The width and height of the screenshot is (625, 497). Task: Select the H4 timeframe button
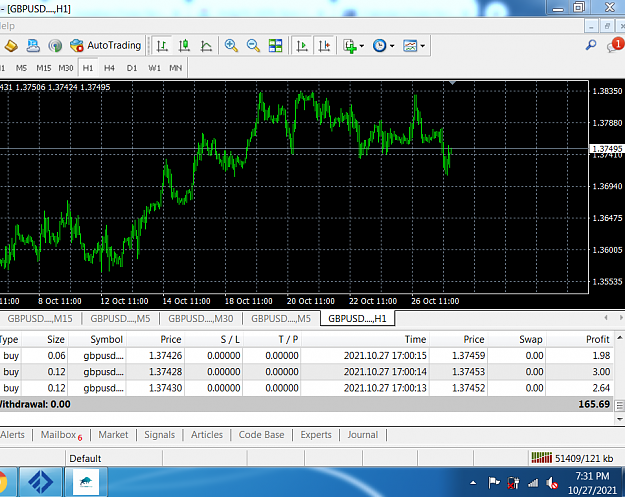(109, 68)
